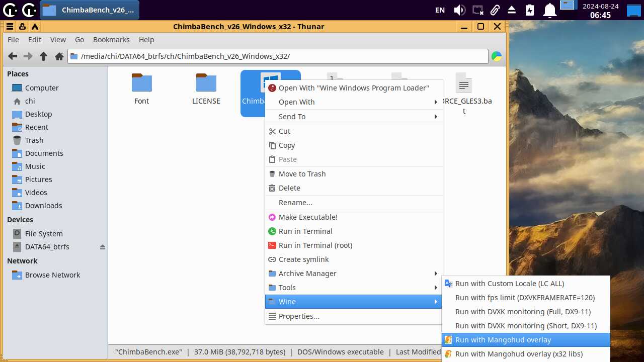Open the Go menu
Screen dimensions: 644x362
coord(79,40)
